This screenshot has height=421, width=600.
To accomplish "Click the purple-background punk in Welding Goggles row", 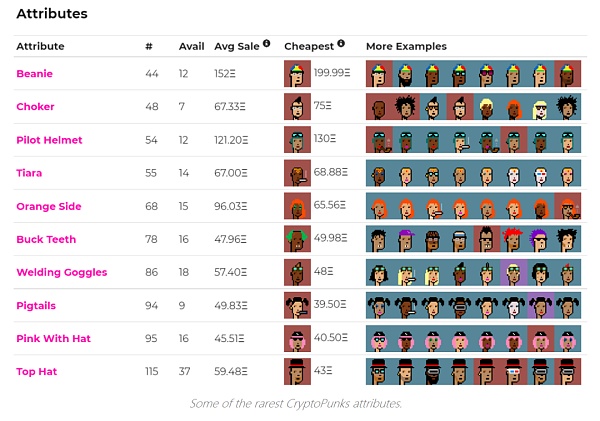I will pyautogui.click(x=514, y=272).
